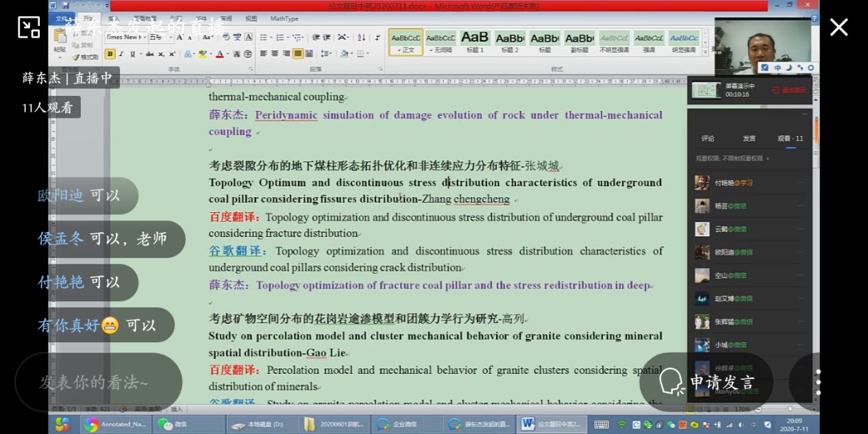Screen dimensions: 868x434
Task: Open the 视图 View tab
Action: (251, 18)
